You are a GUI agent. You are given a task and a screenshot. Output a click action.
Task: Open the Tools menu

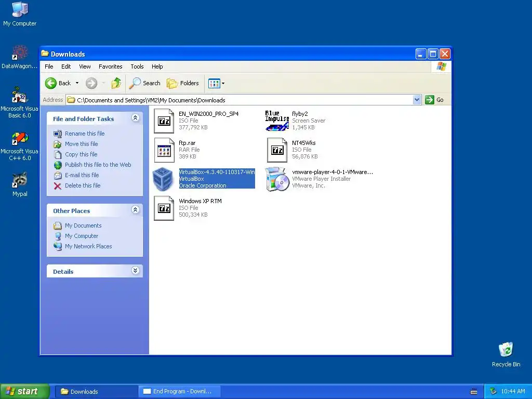tap(137, 66)
